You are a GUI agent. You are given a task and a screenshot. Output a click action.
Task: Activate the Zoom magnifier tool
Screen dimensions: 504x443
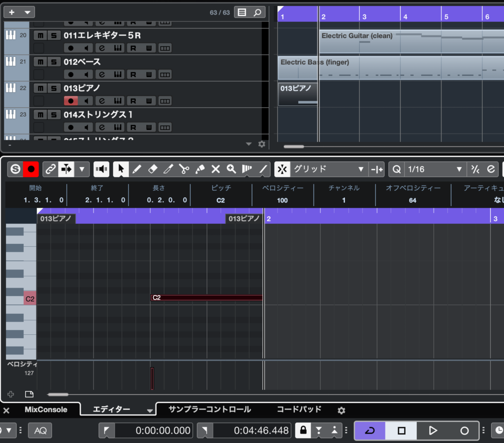pos(231,169)
